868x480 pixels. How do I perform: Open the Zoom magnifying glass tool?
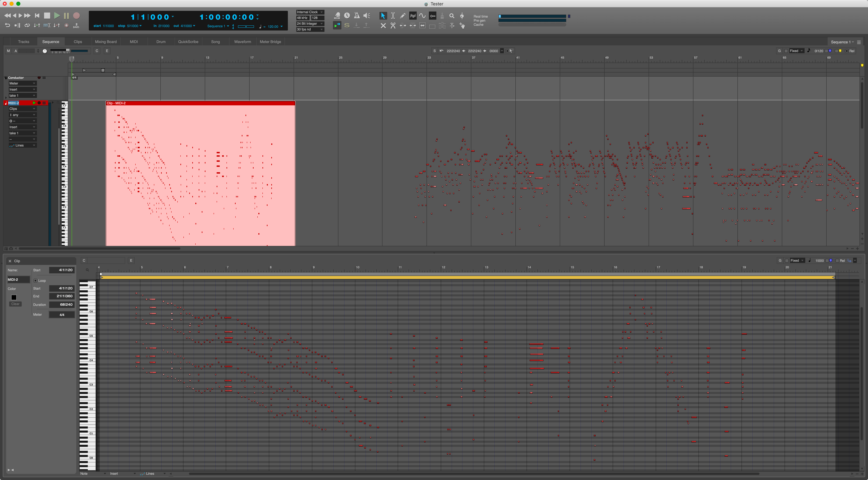pos(452,16)
